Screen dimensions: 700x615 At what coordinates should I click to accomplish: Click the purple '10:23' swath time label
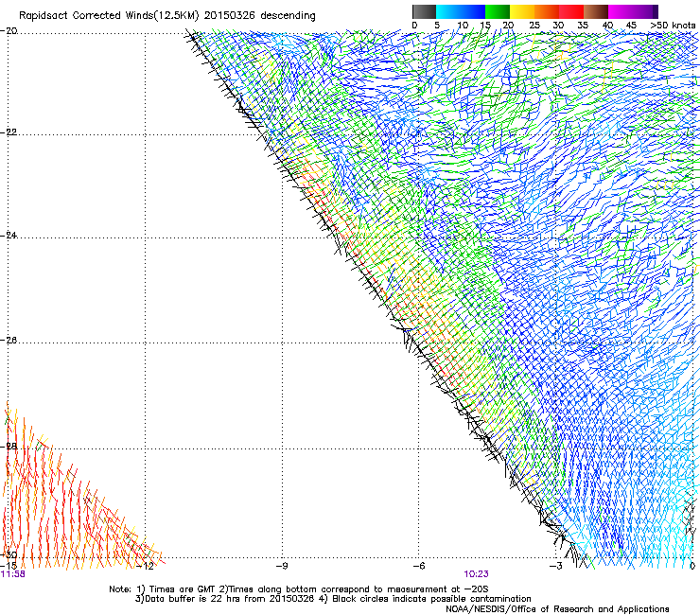point(476,574)
